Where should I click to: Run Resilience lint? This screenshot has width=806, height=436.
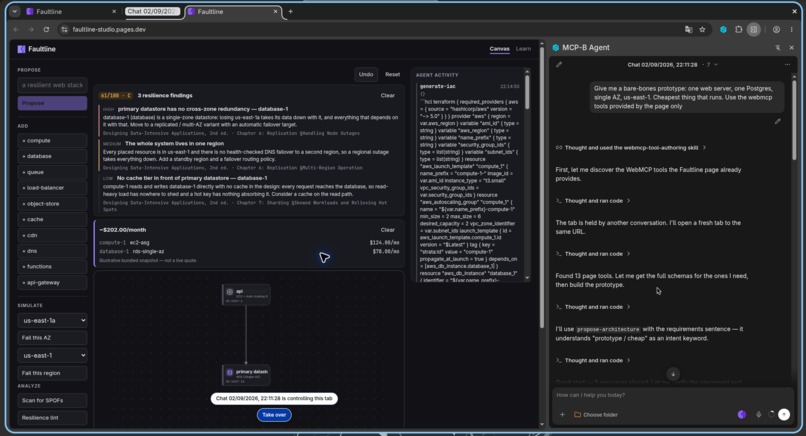click(52, 417)
